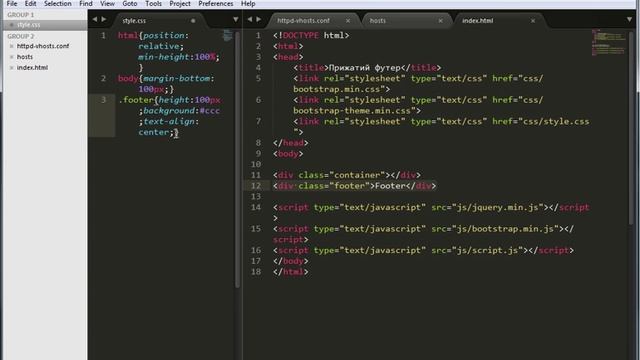640x360 pixels.
Task: Click the GROUP 2 sidebar heading
Action: pos(20,36)
